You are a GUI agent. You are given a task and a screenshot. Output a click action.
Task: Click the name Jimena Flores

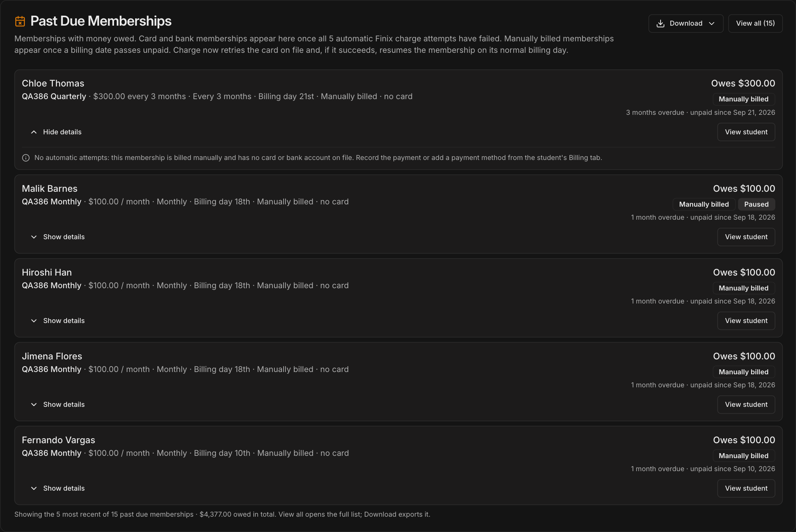coord(52,356)
